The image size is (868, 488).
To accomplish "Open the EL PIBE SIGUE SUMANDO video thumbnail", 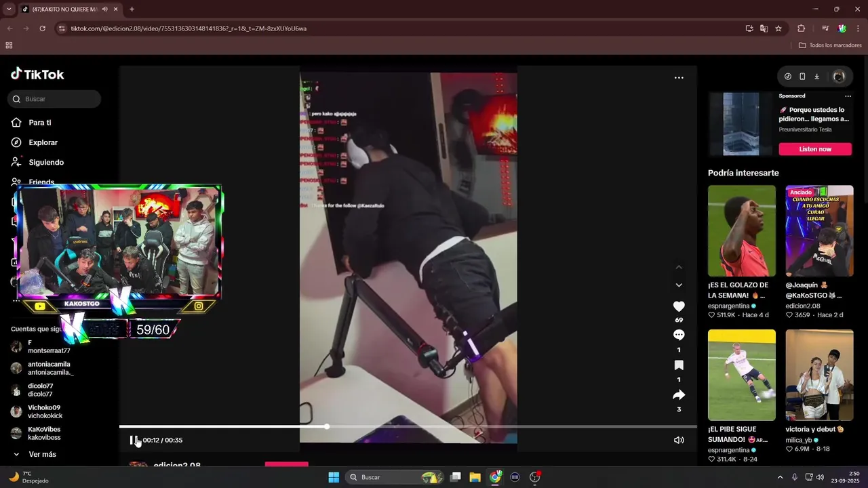I will pos(741,375).
